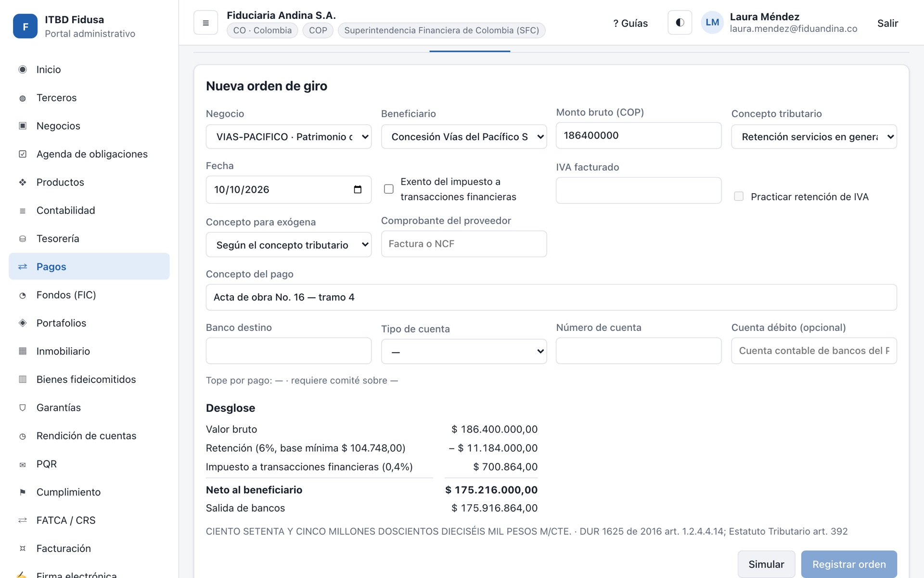The width and height of the screenshot is (924, 578).
Task: Open the Facturación section
Action: 89,549
